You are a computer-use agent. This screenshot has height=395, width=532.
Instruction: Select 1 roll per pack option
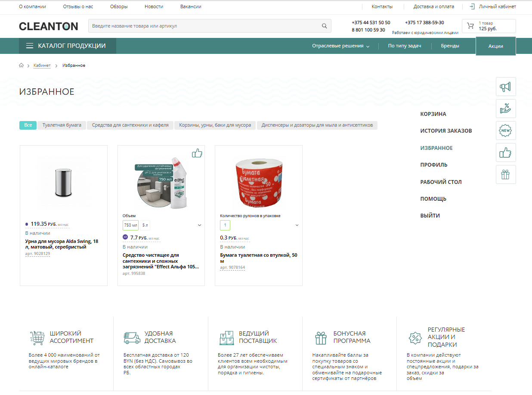[225, 225]
